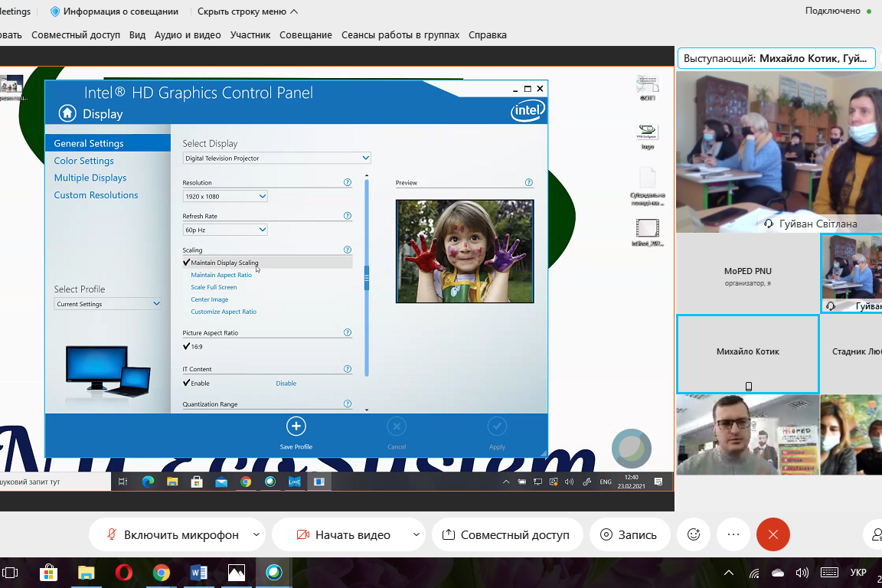882x588 pixels.
Task: Click the Save Profile plus icon
Action: point(296,426)
